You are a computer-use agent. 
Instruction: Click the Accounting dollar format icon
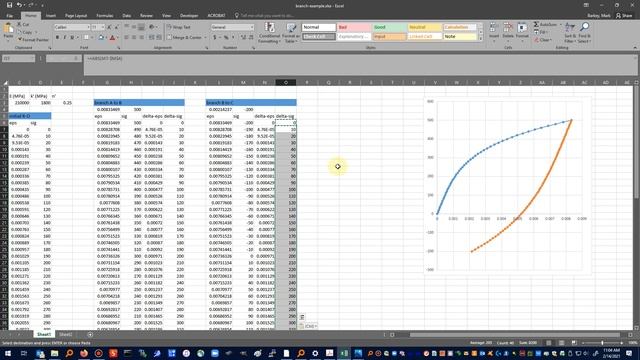[x=215, y=38]
